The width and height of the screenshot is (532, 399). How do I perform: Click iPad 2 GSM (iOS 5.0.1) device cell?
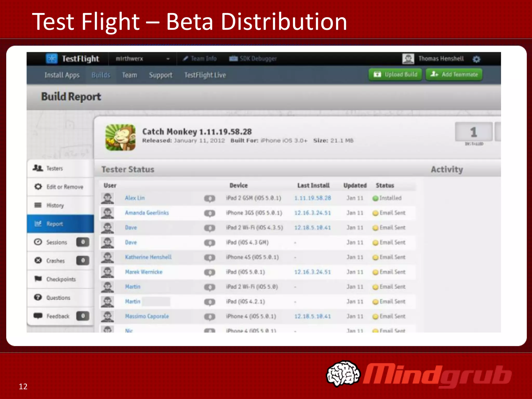tap(254, 198)
